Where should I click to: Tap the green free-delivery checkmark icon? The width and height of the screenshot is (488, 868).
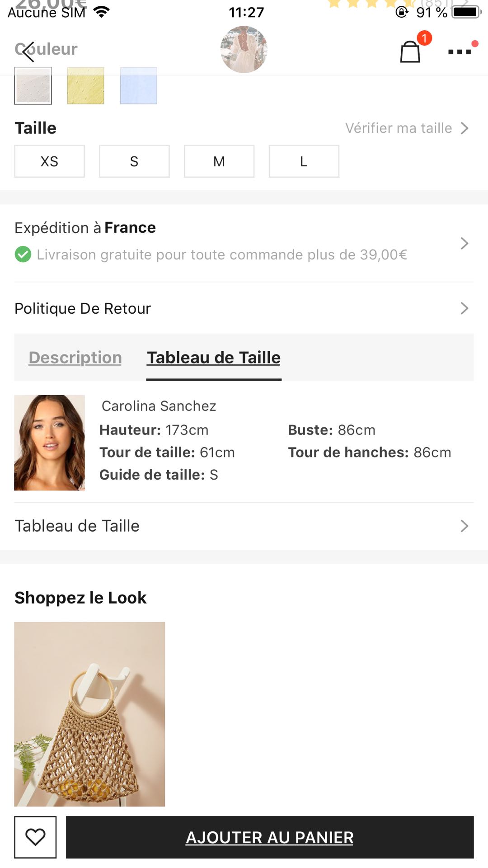pos(23,255)
